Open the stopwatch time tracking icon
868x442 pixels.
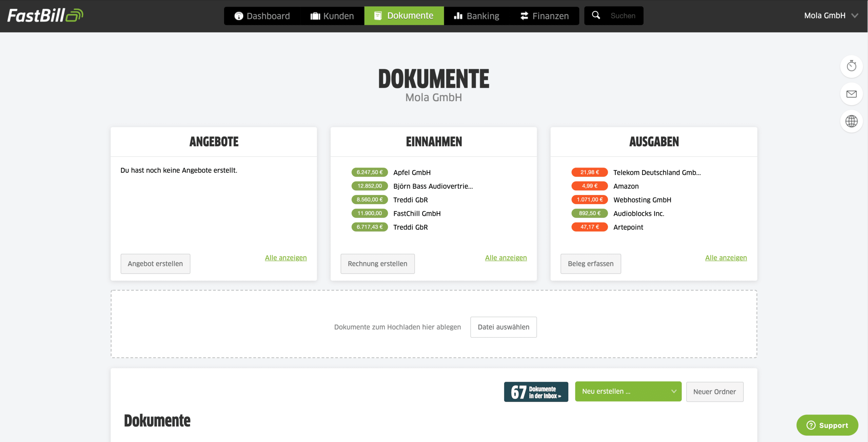[x=851, y=66]
